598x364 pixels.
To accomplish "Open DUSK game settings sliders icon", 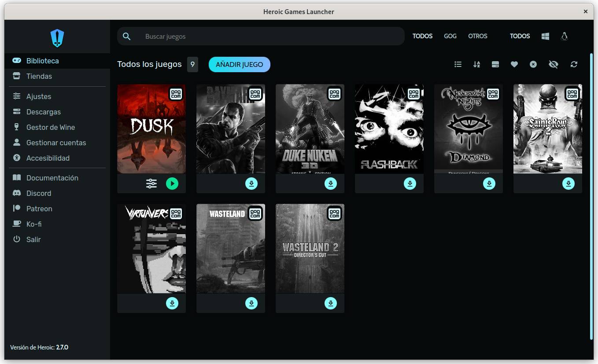I will pos(151,184).
